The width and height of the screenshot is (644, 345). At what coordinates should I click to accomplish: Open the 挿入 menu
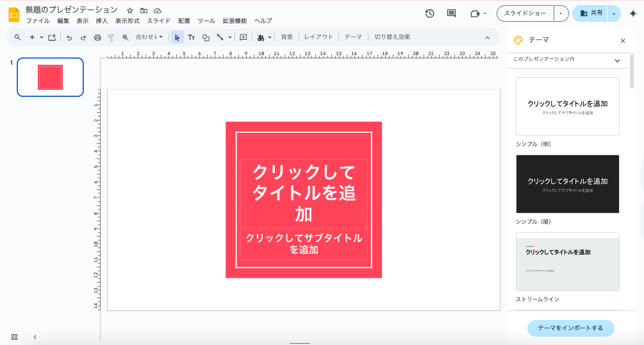(x=102, y=21)
